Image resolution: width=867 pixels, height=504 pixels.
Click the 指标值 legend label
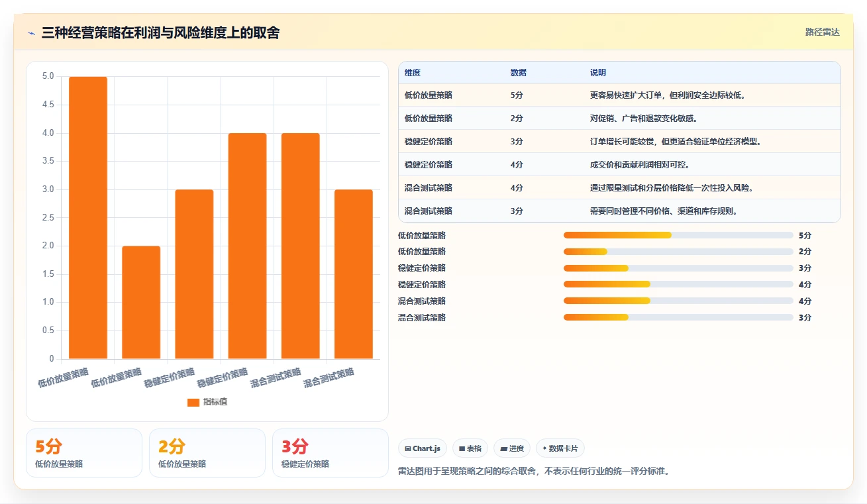[215, 402]
